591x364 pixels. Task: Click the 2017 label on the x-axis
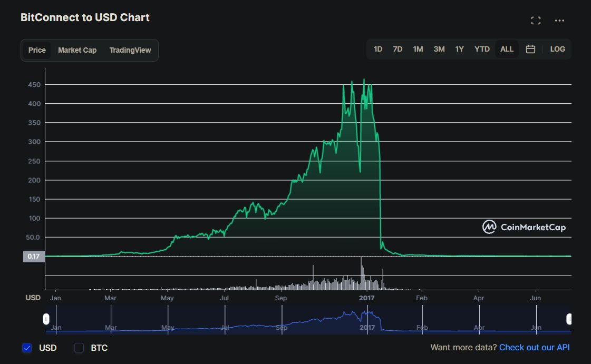point(367,298)
